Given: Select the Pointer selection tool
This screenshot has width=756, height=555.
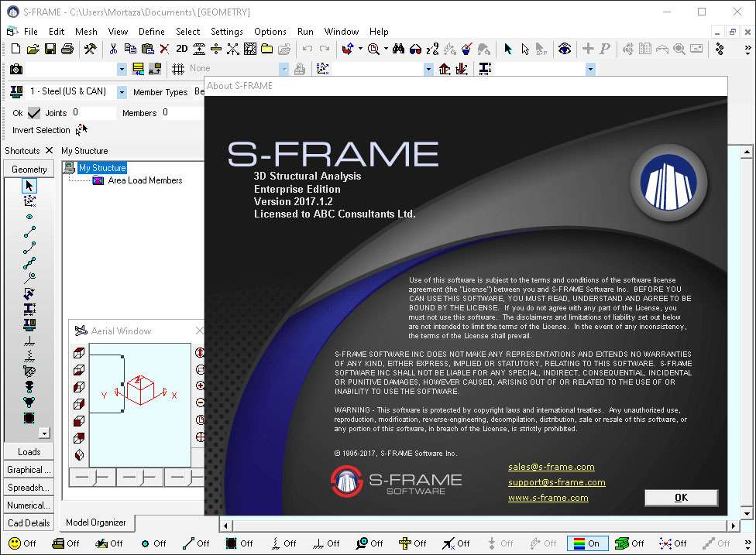Looking at the screenshot, I should coord(507,49).
